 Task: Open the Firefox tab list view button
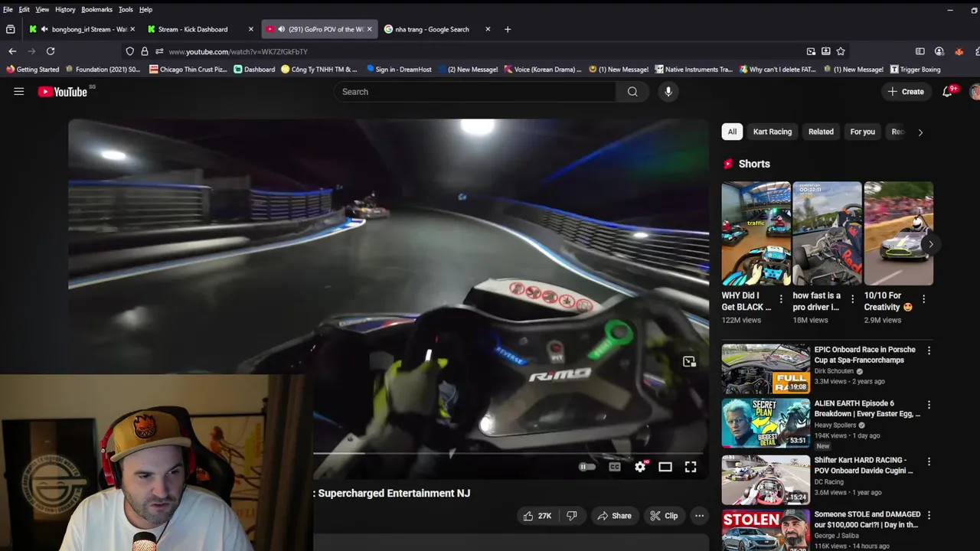[10, 29]
